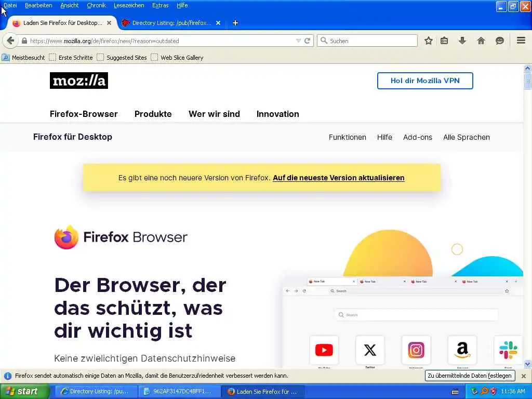
Task: Open the Extras menu
Action: pos(160,5)
